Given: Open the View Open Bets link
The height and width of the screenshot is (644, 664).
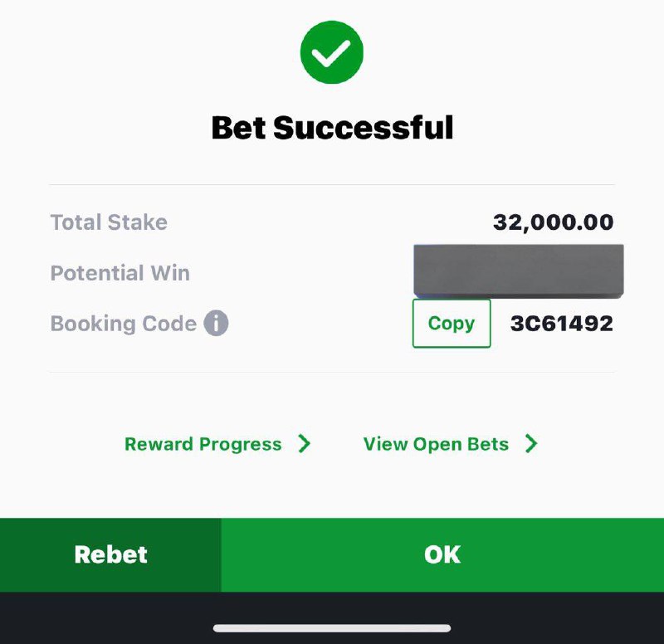Looking at the screenshot, I should pos(436,444).
